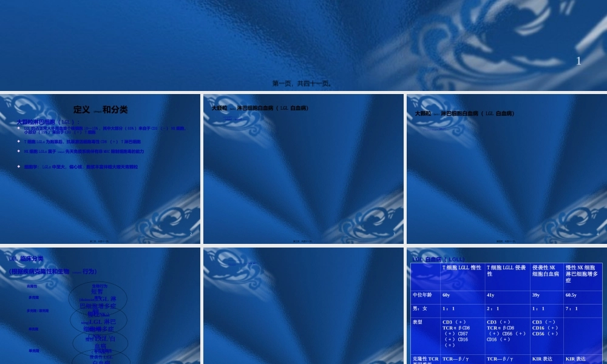Click the '大颗粒淋巴细胞 (LGL)' heading text
607x364 pixels.
click(x=47, y=122)
